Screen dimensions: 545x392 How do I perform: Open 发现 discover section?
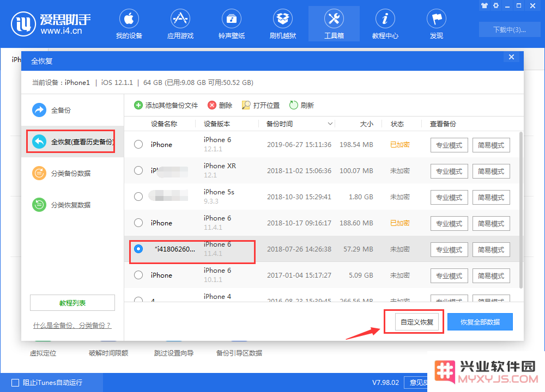click(436, 24)
